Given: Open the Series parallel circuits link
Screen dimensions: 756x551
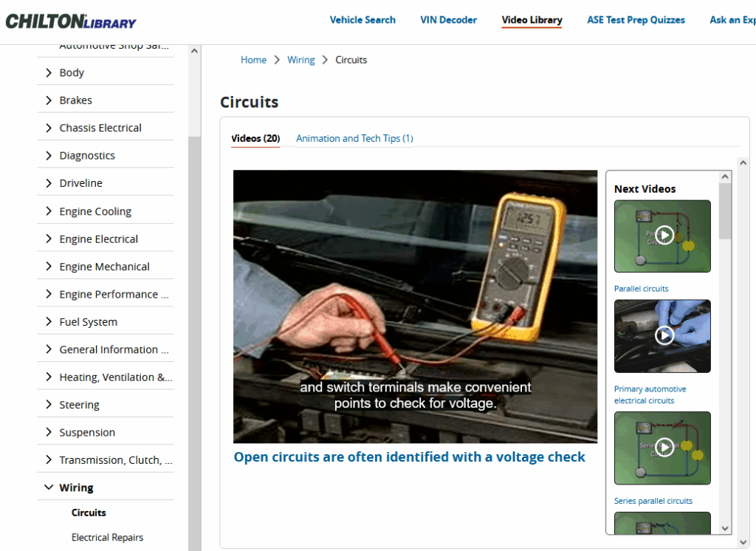Looking at the screenshot, I should click(653, 501).
